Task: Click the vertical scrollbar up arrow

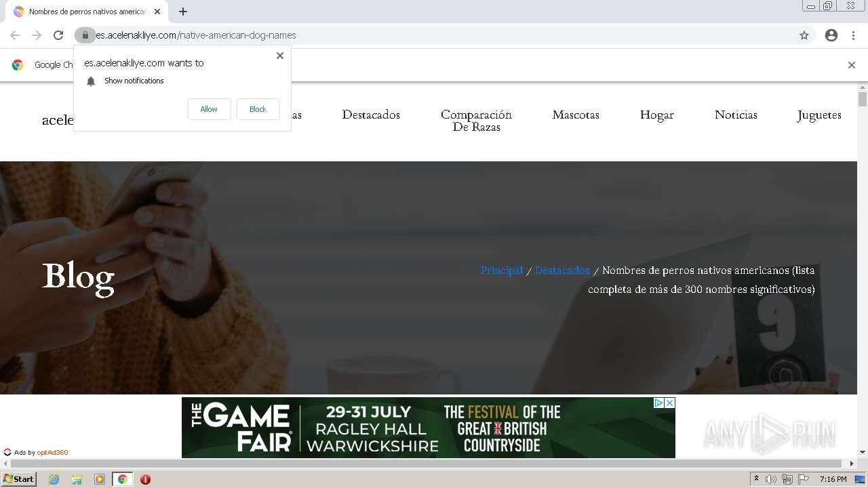Action: click(x=863, y=87)
